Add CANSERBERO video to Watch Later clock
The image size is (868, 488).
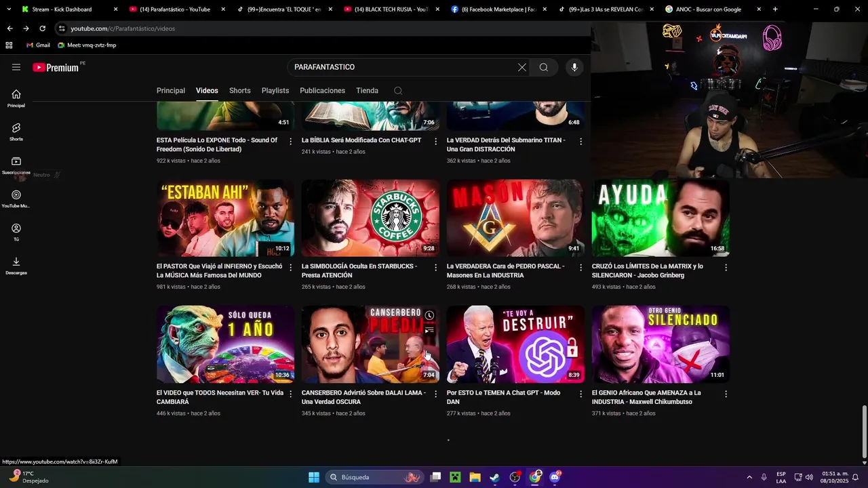tap(429, 316)
